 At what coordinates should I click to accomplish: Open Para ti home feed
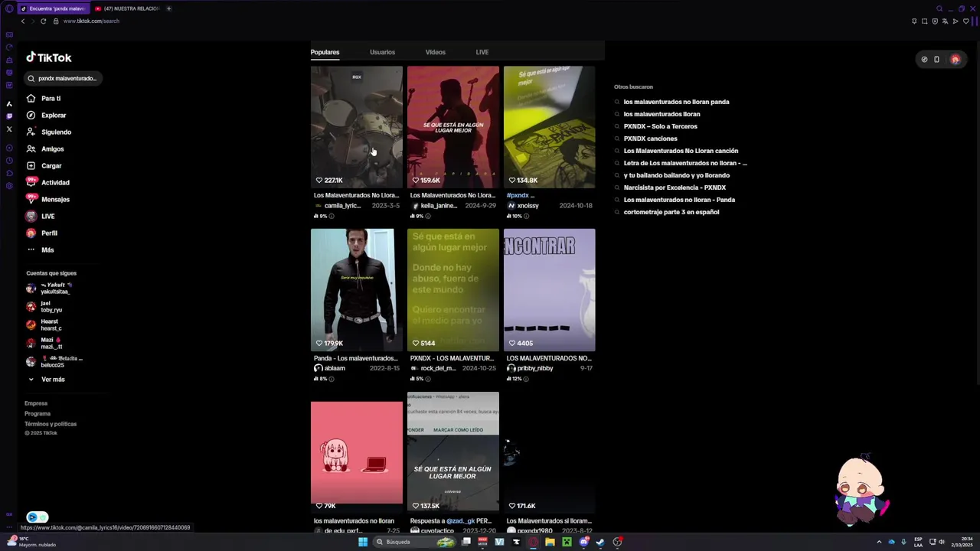pos(44,99)
